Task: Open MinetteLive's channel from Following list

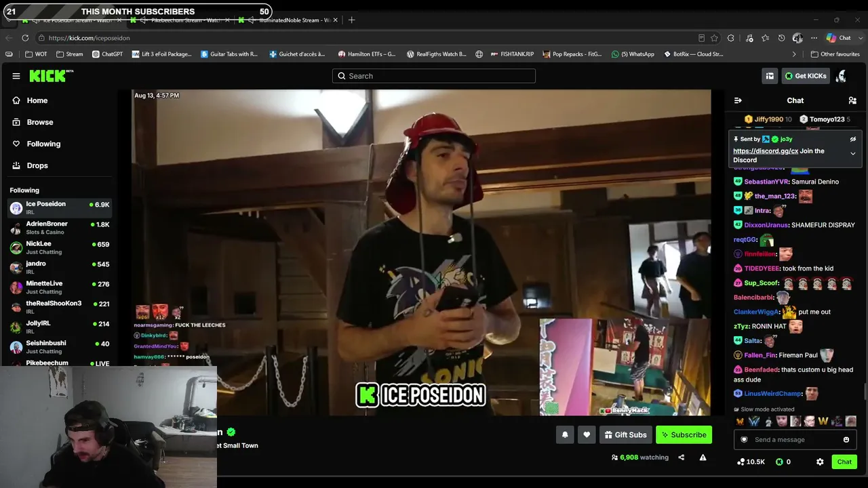Action: (60, 287)
